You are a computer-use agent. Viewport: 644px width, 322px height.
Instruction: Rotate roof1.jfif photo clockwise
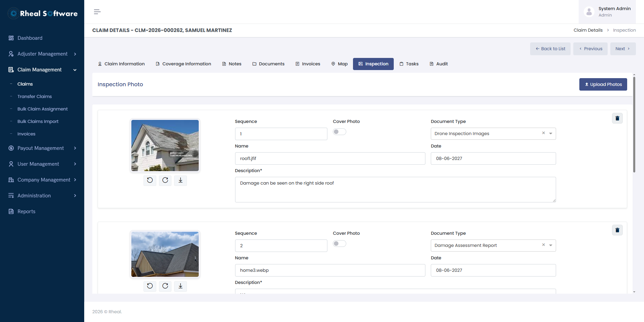pyautogui.click(x=165, y=180)
